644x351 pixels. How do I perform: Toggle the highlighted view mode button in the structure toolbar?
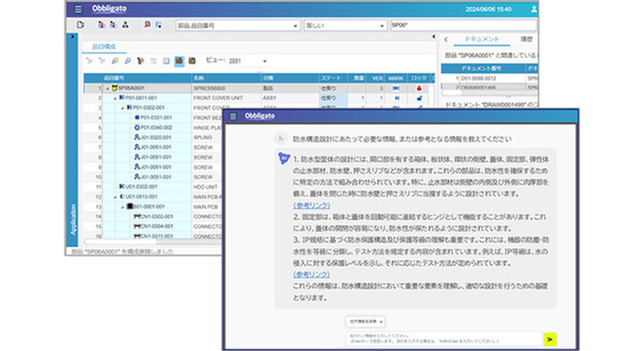click(x=178, y=62)
